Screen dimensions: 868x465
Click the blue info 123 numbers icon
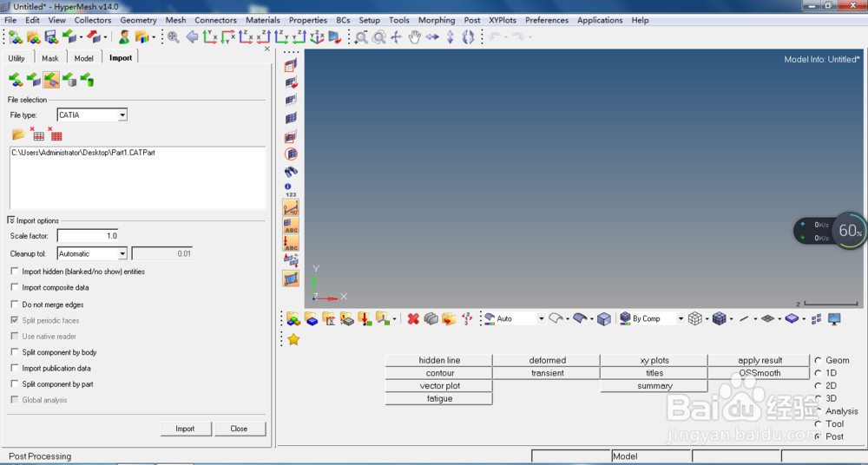point(291,190)
